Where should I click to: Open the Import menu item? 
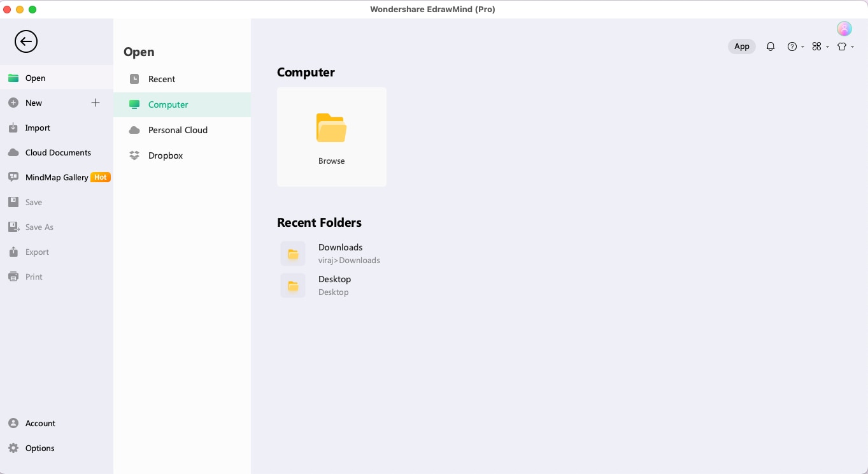[37, 128]
